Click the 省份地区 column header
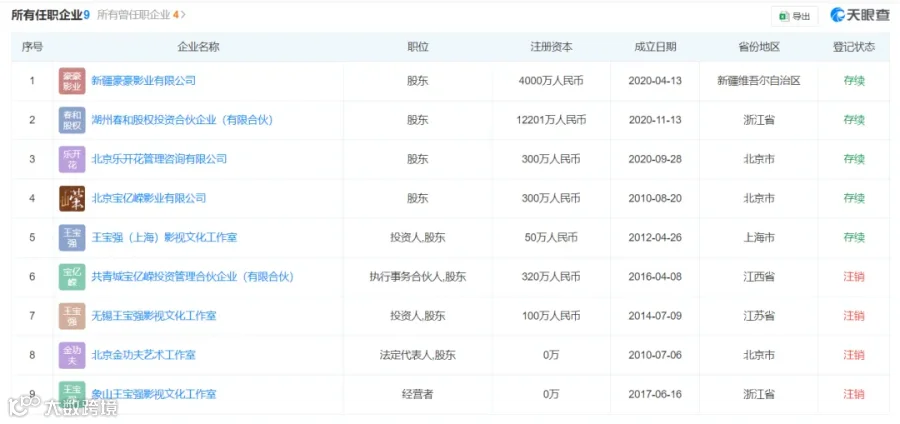The height and width of the screenshot is (424, 900). click(759, 47)
